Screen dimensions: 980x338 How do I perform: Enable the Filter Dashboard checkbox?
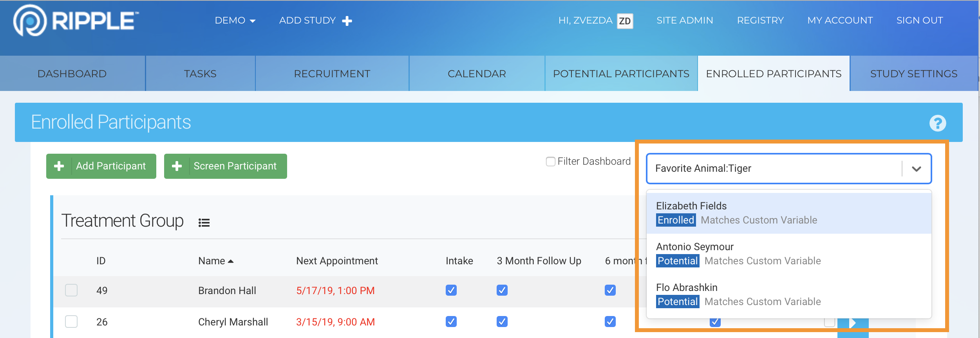pyautogui.click(x=550, y=162)
